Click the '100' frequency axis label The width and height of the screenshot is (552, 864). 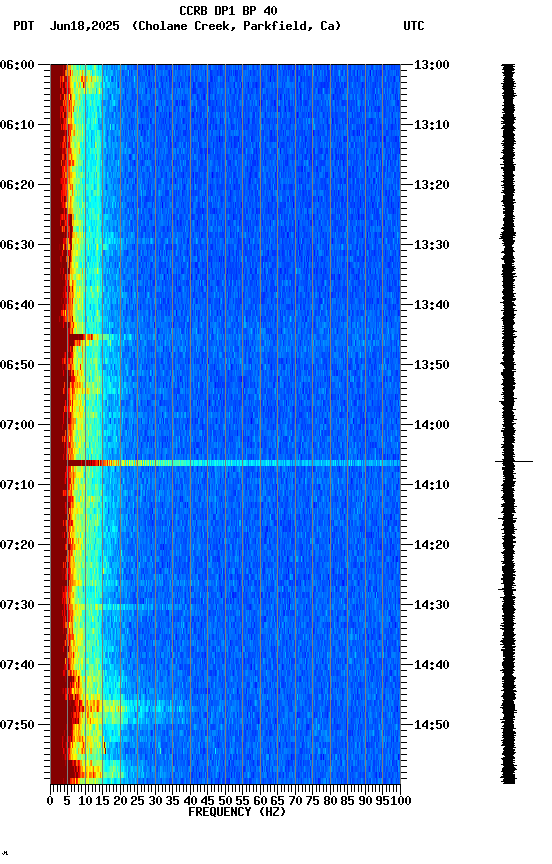(x=401, y=801)
